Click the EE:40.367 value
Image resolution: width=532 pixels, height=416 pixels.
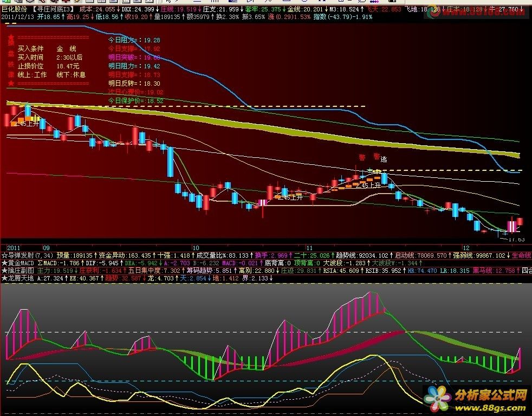(85, 278)
